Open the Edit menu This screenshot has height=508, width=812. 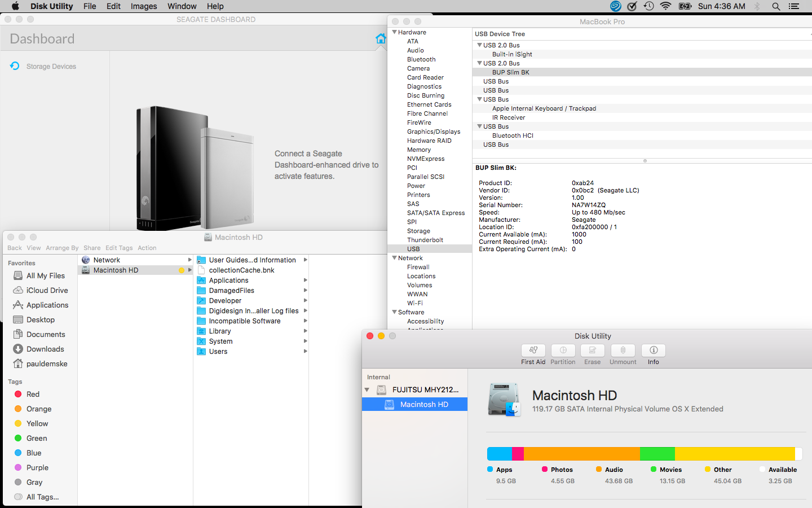point(113,6)
